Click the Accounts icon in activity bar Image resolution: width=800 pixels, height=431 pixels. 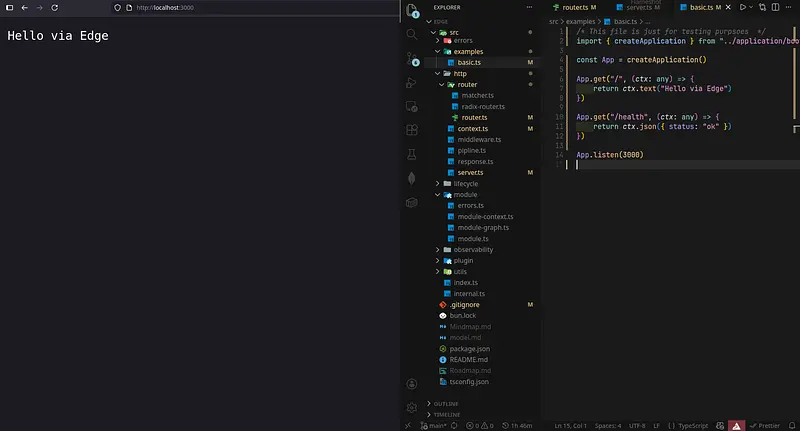tap(411, 384)
